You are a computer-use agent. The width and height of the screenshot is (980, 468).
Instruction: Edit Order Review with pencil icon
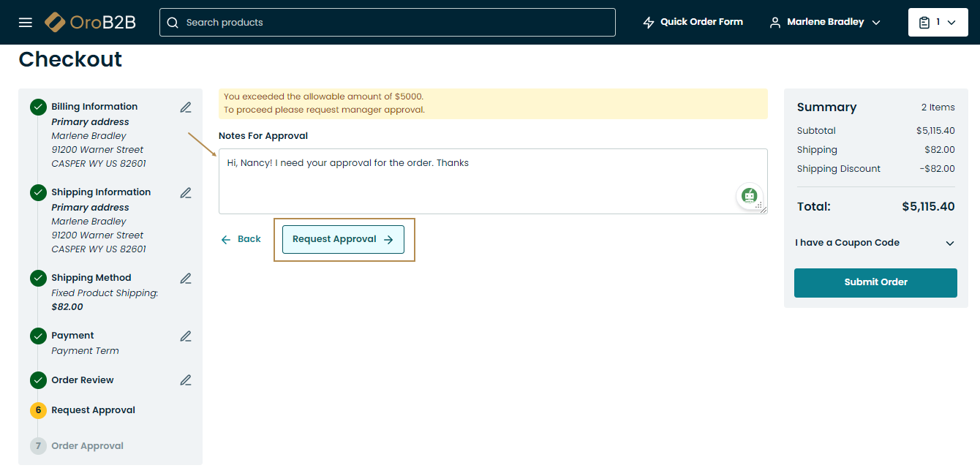[x=186, y=380]
